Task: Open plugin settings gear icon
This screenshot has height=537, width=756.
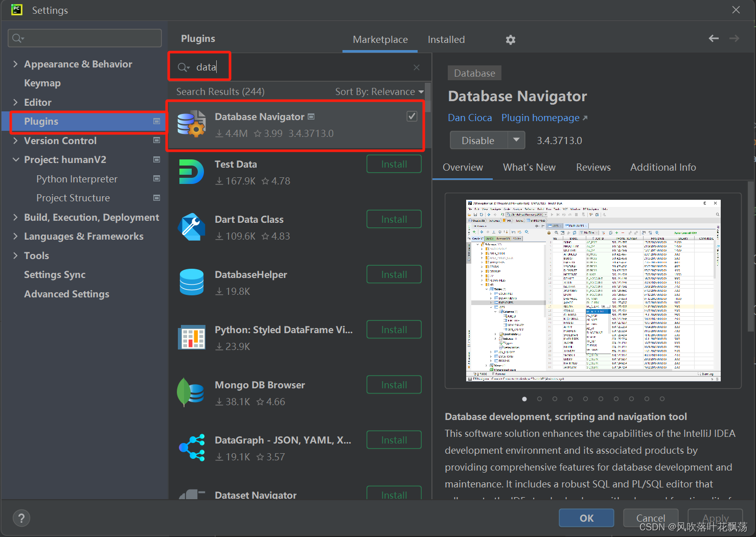Action: click(x=510, y=39)
